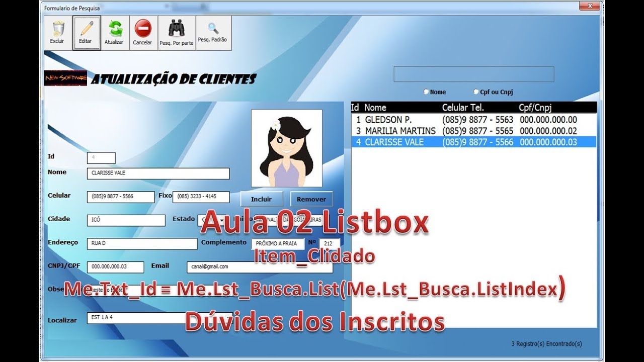
Task: Click the Nº field showing 212
Action: coord(329,244)
